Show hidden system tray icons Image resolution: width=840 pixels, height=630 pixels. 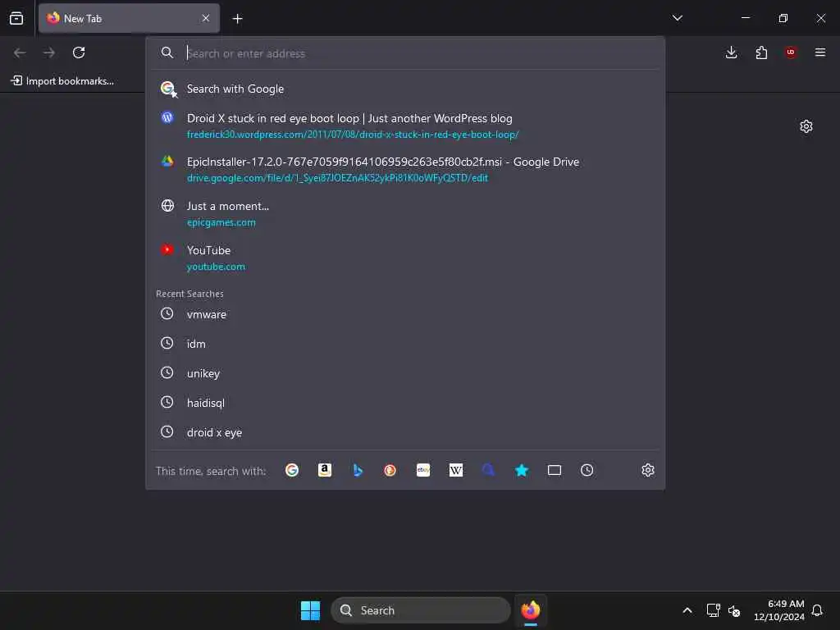coord(687,610)
